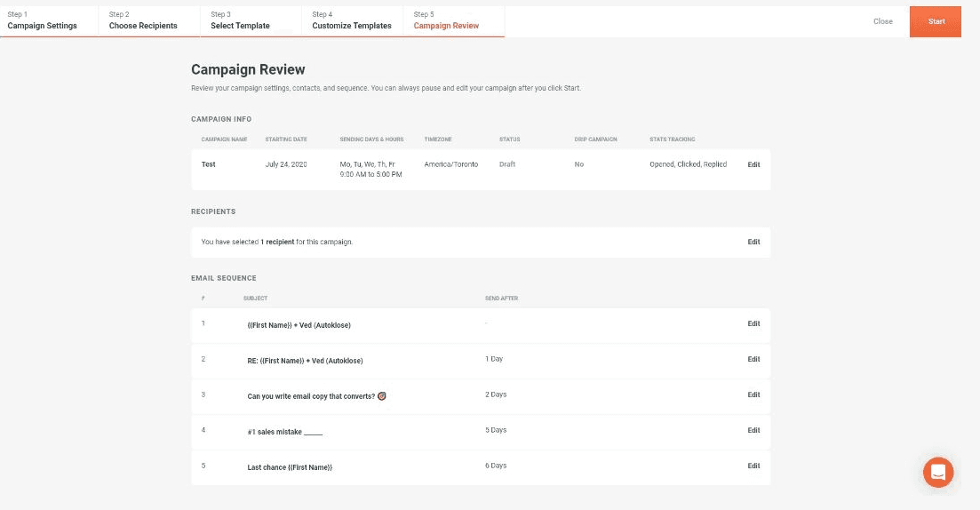Select Step 5 Campaign Review tab
980x510 pixels.
tap(454, 20)
